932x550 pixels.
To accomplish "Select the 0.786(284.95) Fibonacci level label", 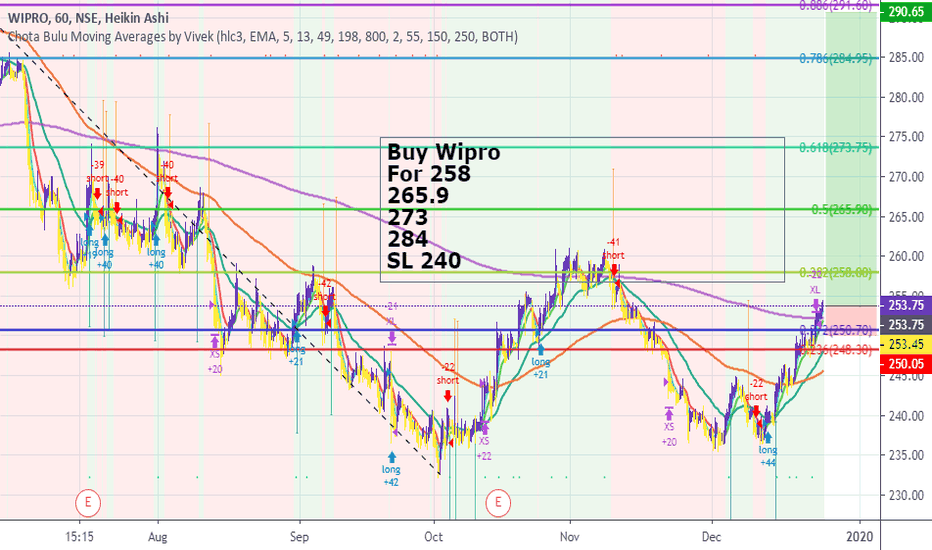I will [836, 58].
